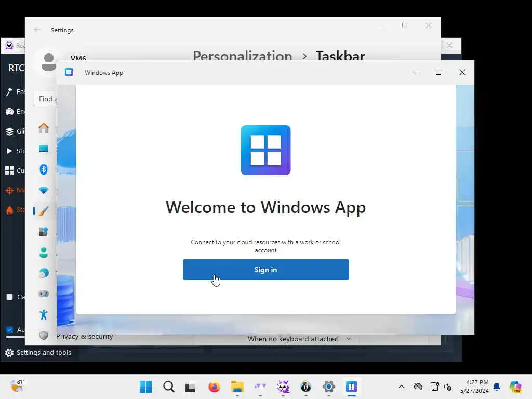Click the VM6 user avatar in Settings
532x399 pixels.
click(x=48, y=62)
